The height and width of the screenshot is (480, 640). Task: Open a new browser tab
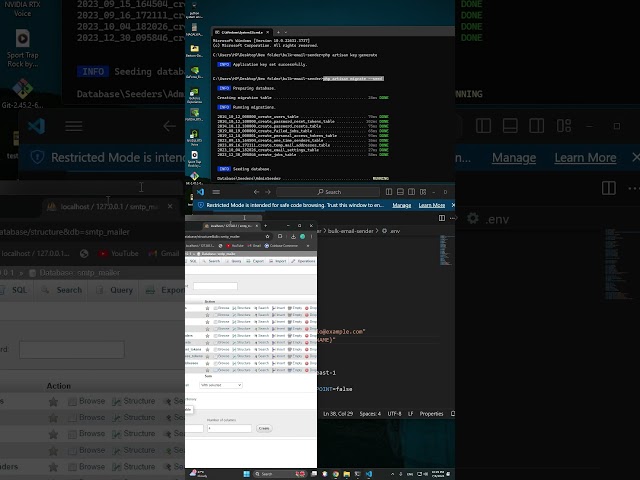(x=266, y=226)
